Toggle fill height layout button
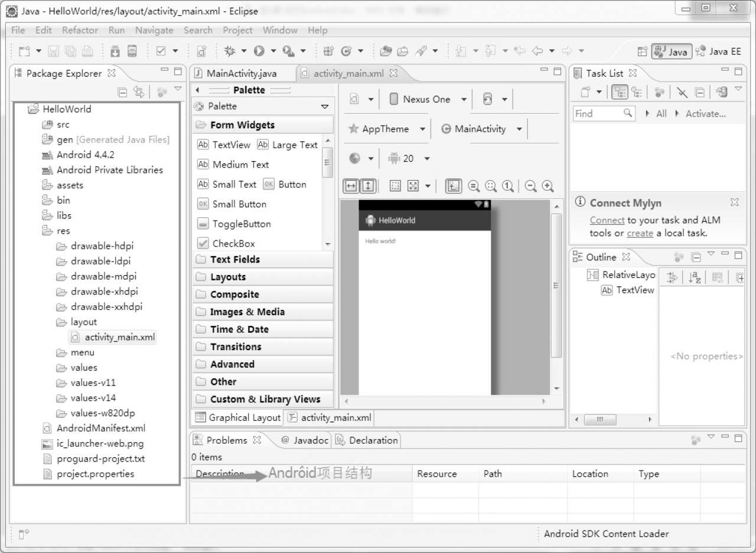756x553 pixels. pyautogui.click(x=368, y=186)
